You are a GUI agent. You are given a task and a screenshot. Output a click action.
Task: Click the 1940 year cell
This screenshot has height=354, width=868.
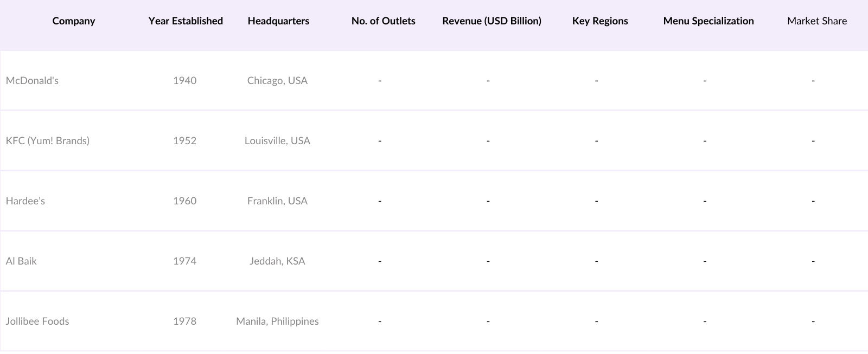point(184,81)
